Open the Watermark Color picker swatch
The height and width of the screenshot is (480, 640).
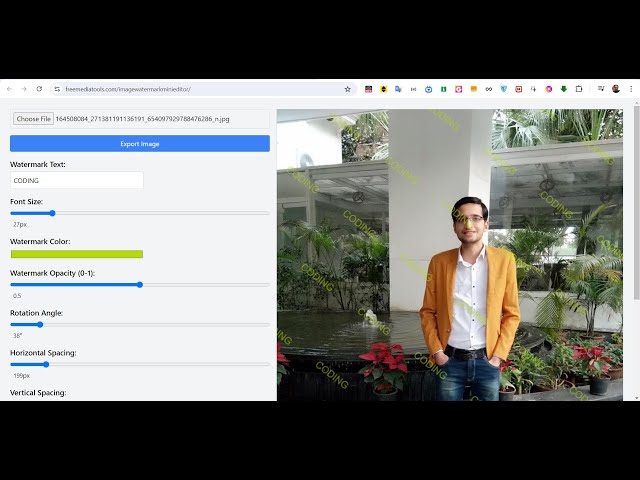77,254
